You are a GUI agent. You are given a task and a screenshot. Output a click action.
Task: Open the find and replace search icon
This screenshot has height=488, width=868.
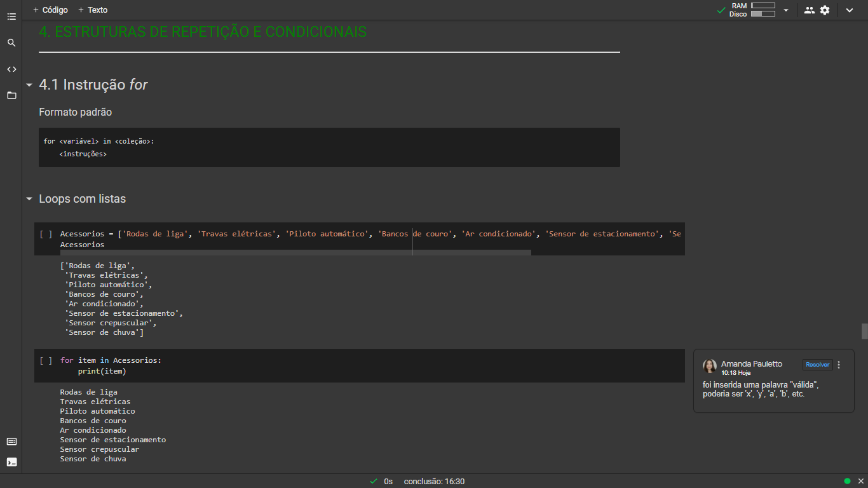coord(11,43)
